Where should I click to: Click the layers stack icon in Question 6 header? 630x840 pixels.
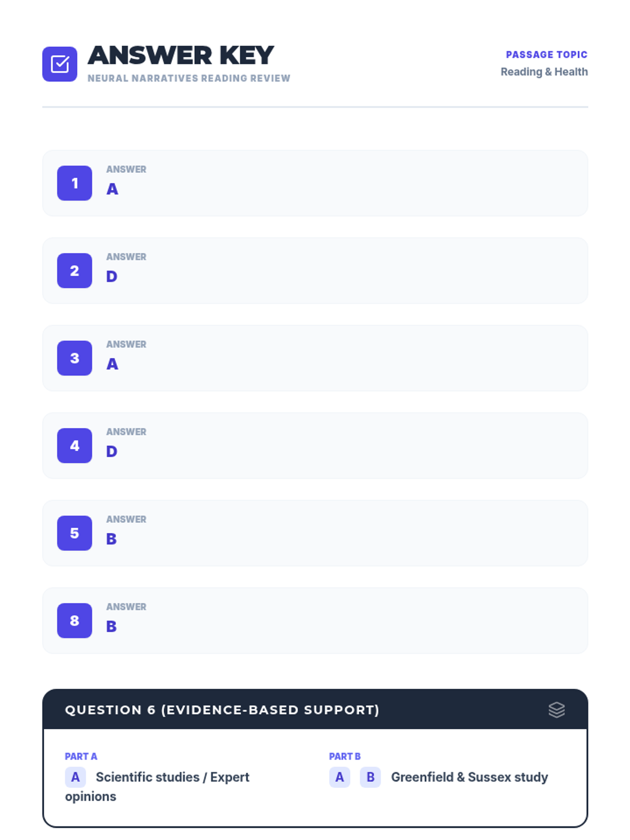556,710
